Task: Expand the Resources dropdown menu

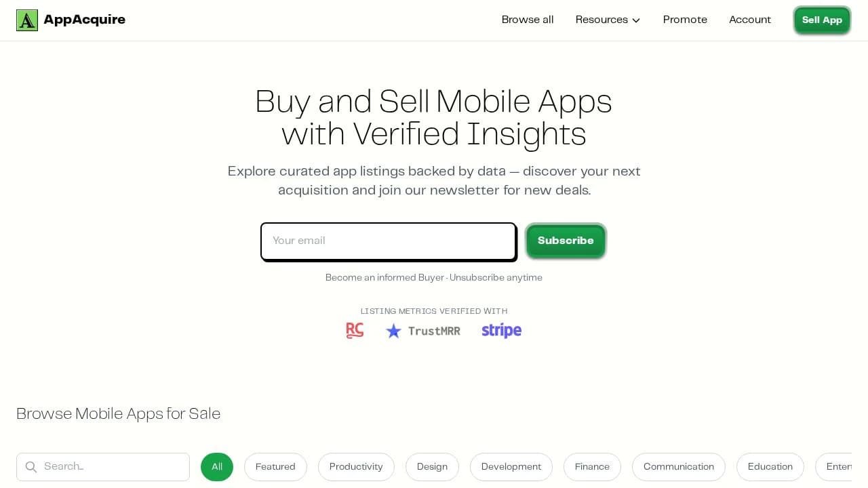Action: tap(607, 20)
